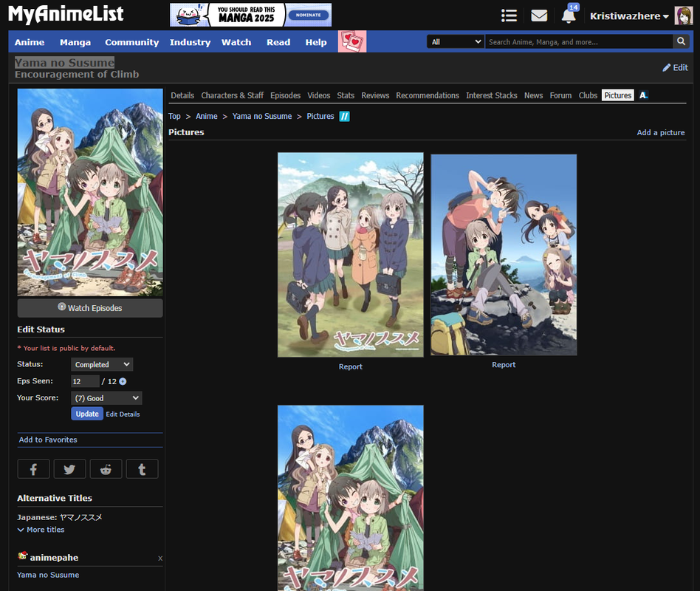Switch to the Forum tab
This screenshot has height=591, width=700.
pyautogui.click(x=560, y=95)
